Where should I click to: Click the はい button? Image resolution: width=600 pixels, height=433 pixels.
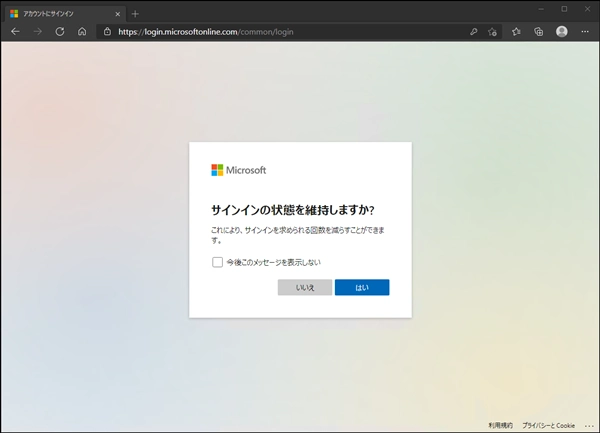[362, 287]
